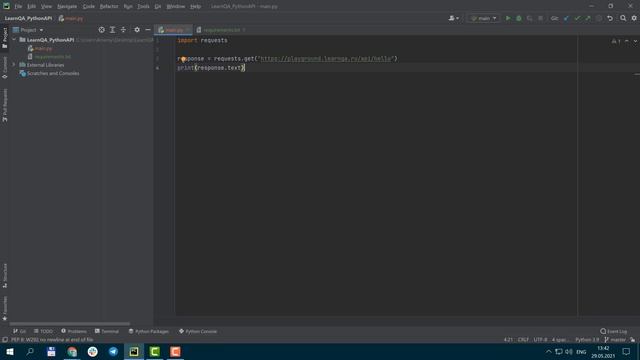
Task: Click the Python 3.9 interpreter widget
Action: point(587,340)
